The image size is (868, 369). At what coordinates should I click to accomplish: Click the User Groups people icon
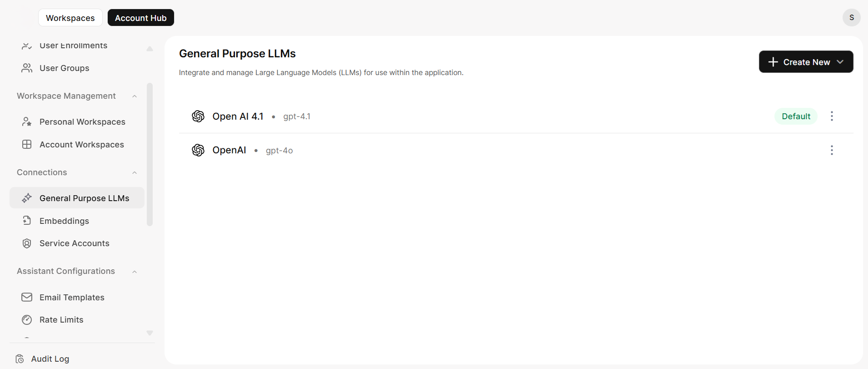pos(27,68)
